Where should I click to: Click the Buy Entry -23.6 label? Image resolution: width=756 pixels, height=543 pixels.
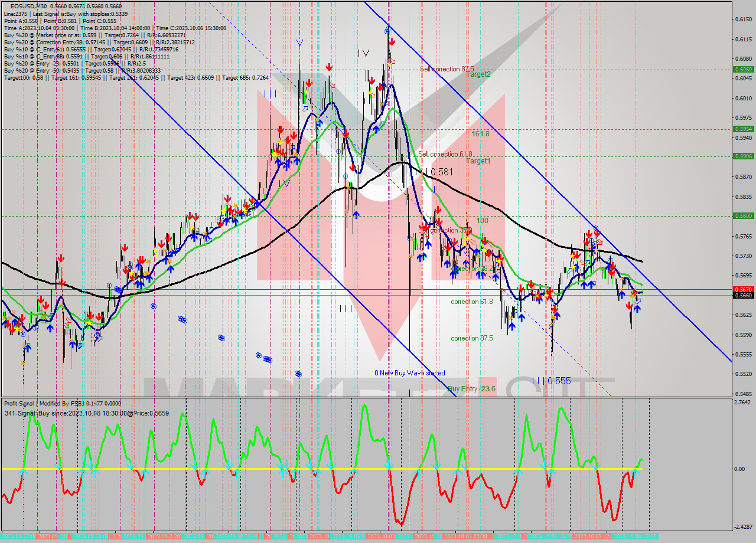click(x=472, y=388)
